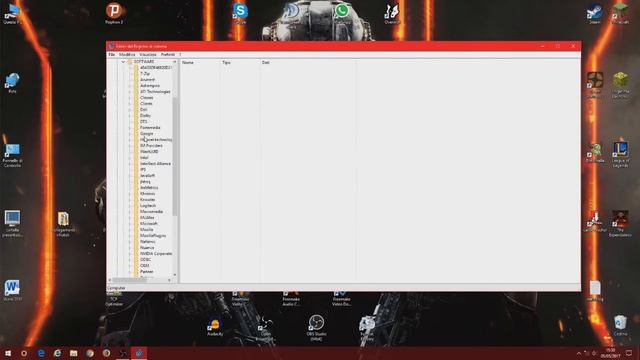Select the JavaSoft registry key
The height and width of the screenshot is (360, 640).
(x=147, y=176)
